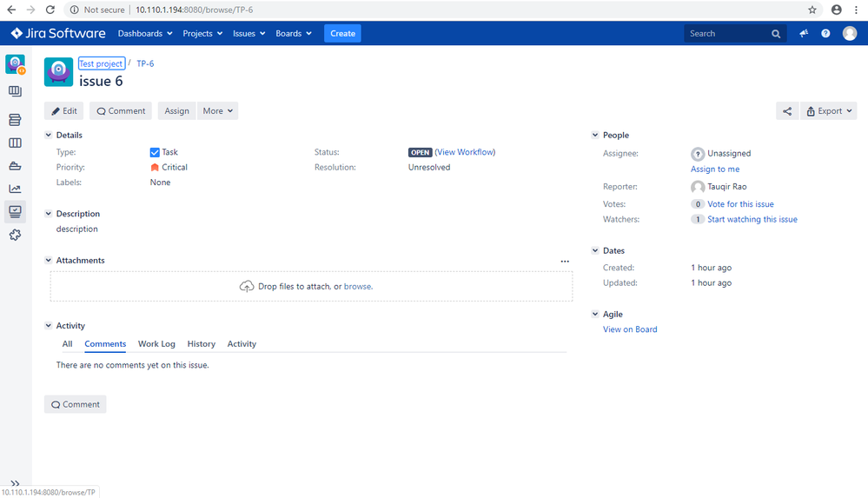Bookmark page with star icon
Screen dimensions: 868x498
pos(812,10)
